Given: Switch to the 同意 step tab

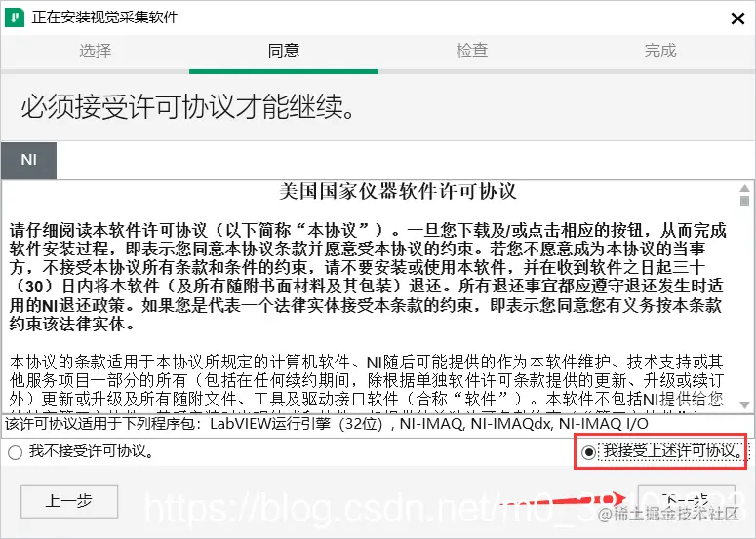Looking at the screenshot, I should tap(284, 51).
